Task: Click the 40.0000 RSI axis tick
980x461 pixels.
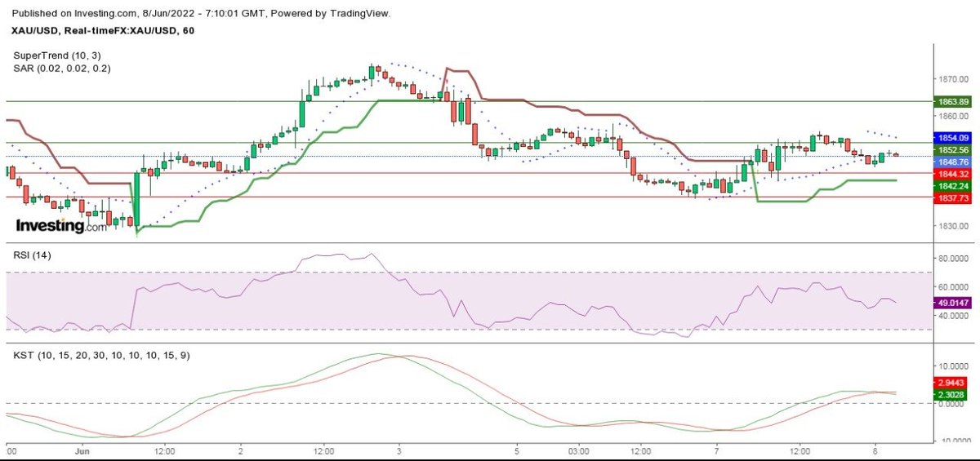Action: pos(952,316)
